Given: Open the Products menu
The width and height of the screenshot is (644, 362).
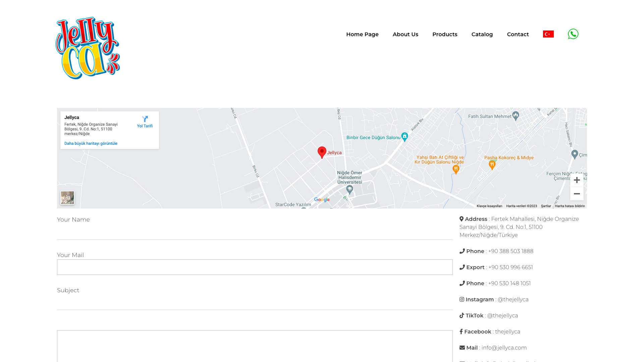Looking at the screenshot, I should pyautogui.click(x=444, y=34).
